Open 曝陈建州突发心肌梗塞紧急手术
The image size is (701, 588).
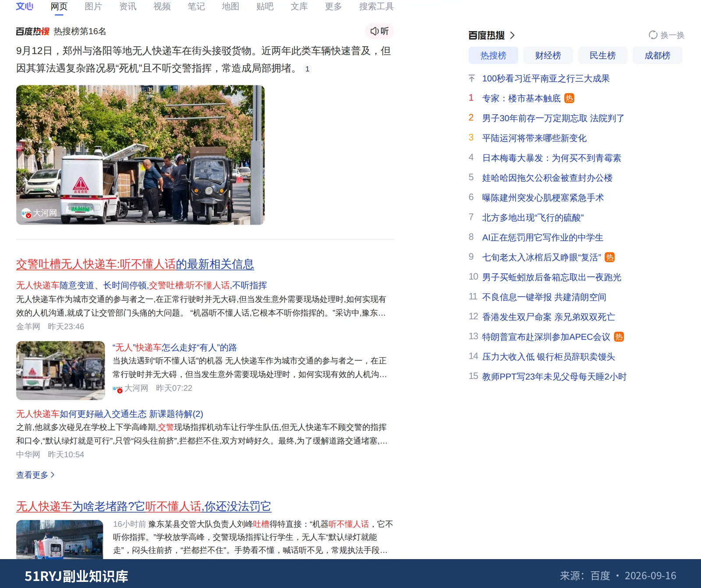[543, 197]
